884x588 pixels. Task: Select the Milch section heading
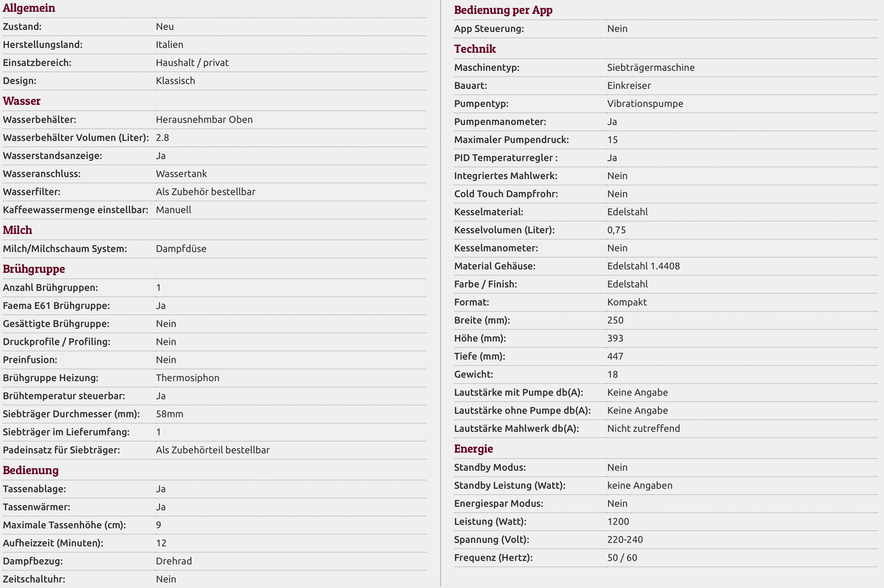click(18, 230)
